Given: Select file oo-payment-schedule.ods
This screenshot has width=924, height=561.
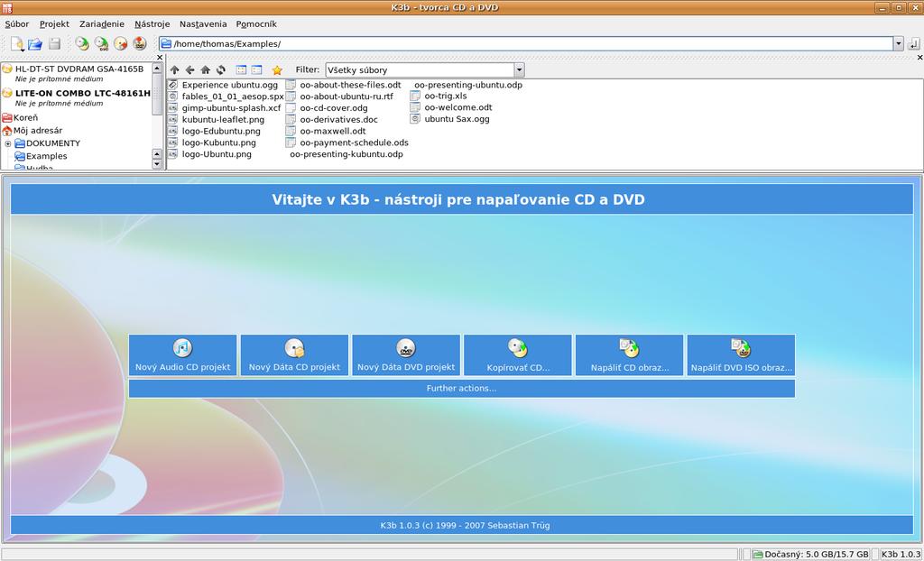Looking at the screenshot, I should click(x=354, y=143).
